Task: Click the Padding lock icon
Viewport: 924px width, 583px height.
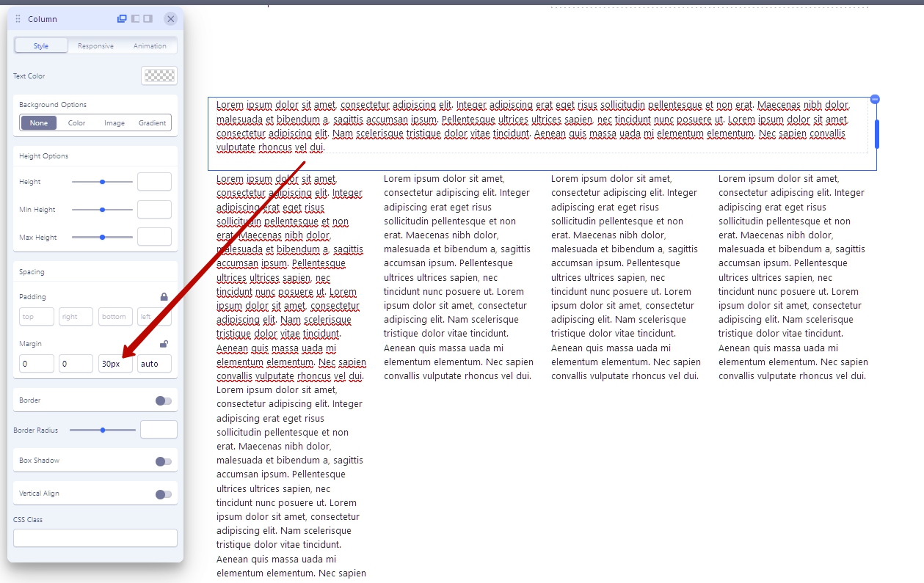Action: (164, 297)
